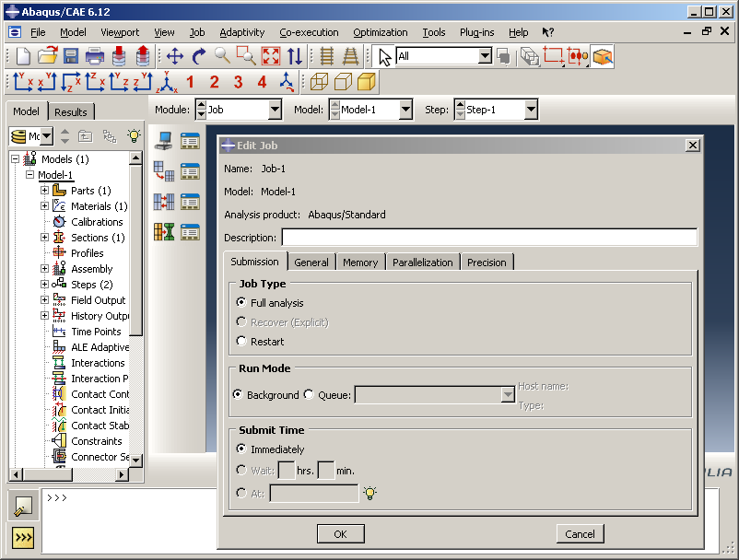Screen dimensions: 739x560
Task: Expand the Sections (1) tree node
Action: tap(44, 238)
